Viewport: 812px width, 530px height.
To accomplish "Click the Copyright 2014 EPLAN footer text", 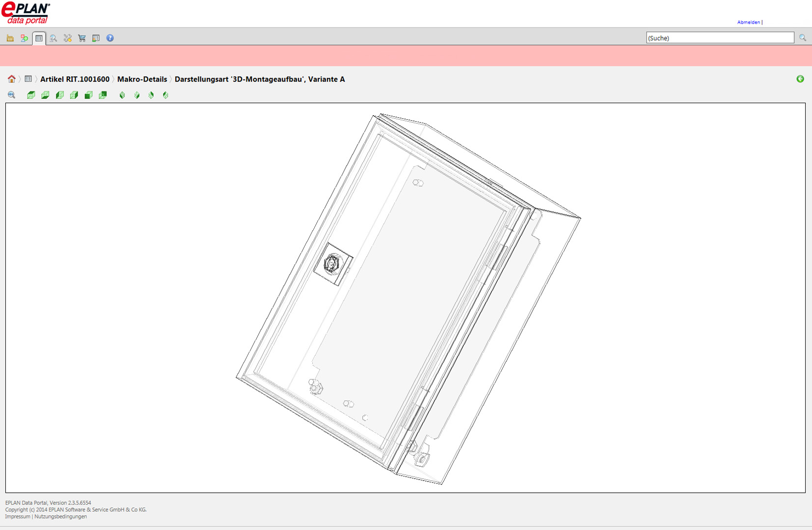I will click(76, 509).
